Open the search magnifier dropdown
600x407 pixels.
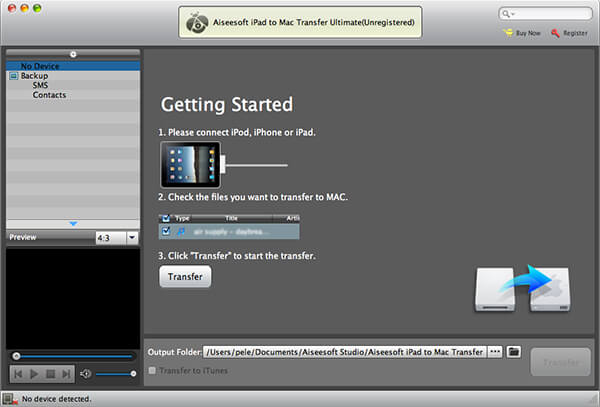508,14
